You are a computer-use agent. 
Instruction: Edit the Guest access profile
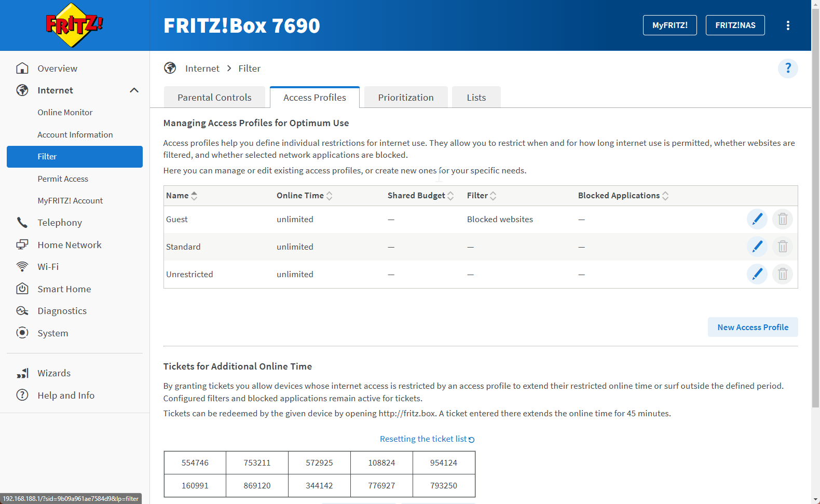pos(757,219)
